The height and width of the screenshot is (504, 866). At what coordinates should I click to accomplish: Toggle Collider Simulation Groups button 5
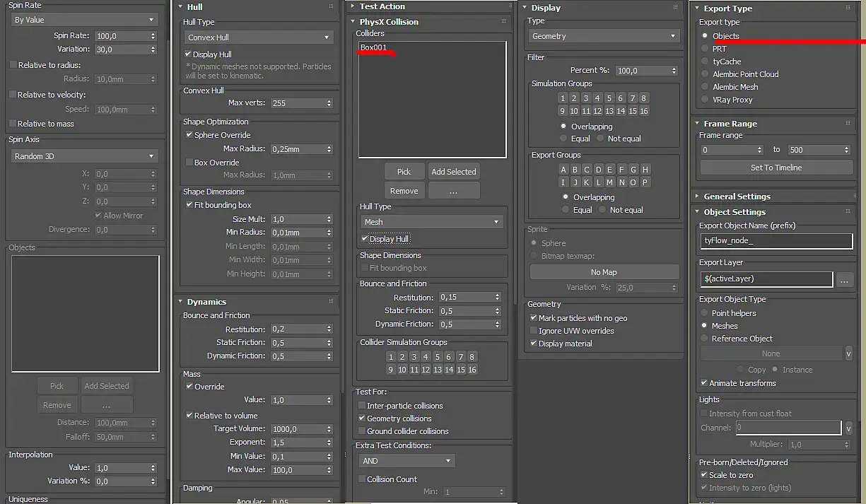pyautogui.click(x=438, y=357)
